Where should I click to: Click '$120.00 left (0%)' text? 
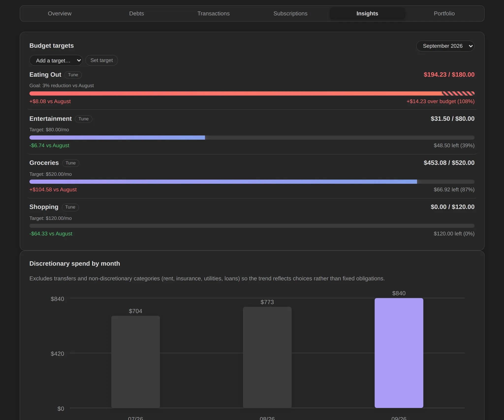point(454,233)
